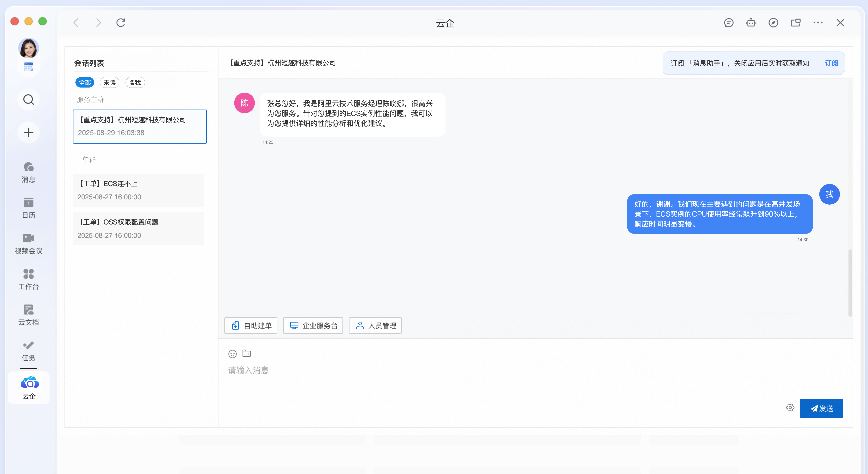Click the compass discover icon
The height and width of the screenshot is (474, 868).
point(773,23)
